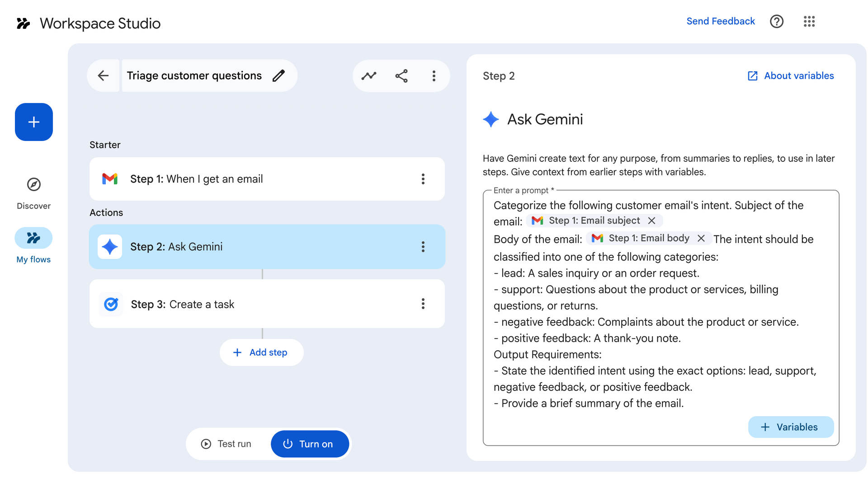Click the Send Feedback link
868x488 pixels.
pyautogui.click(x=720, y=21)
